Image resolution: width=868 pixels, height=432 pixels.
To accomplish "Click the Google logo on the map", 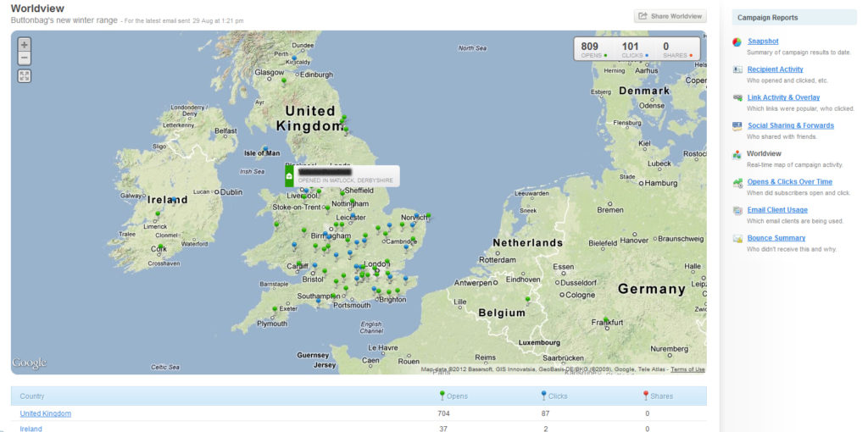I will click(x=30, y=363).
